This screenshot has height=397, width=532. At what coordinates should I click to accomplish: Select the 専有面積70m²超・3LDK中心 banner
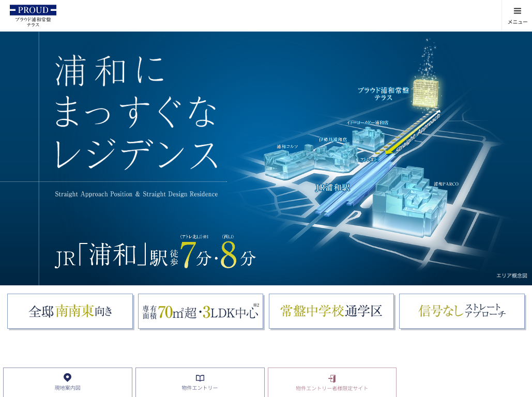pyautogui.click(x=201, y=311)
